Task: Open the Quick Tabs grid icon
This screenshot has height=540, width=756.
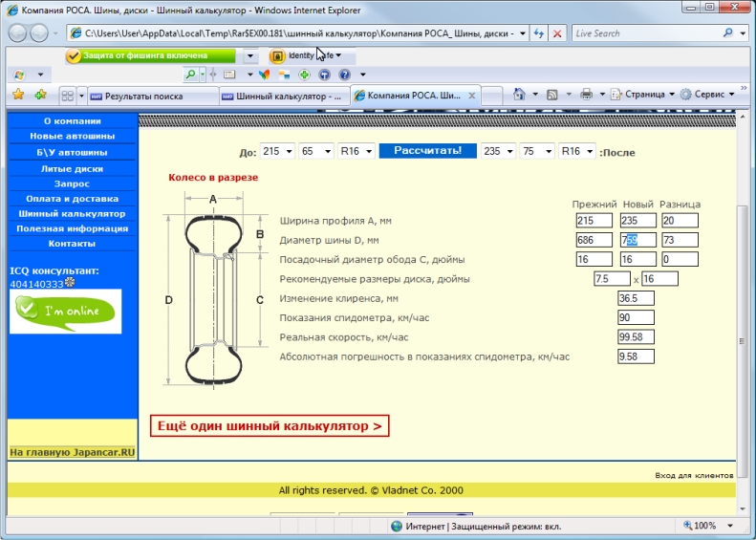Action: point(67,96)
